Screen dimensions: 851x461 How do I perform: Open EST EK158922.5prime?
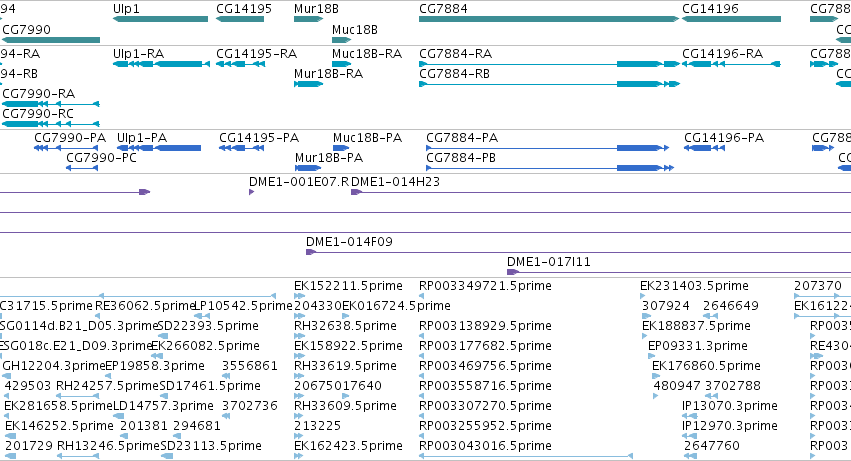[x=348, y=346]
